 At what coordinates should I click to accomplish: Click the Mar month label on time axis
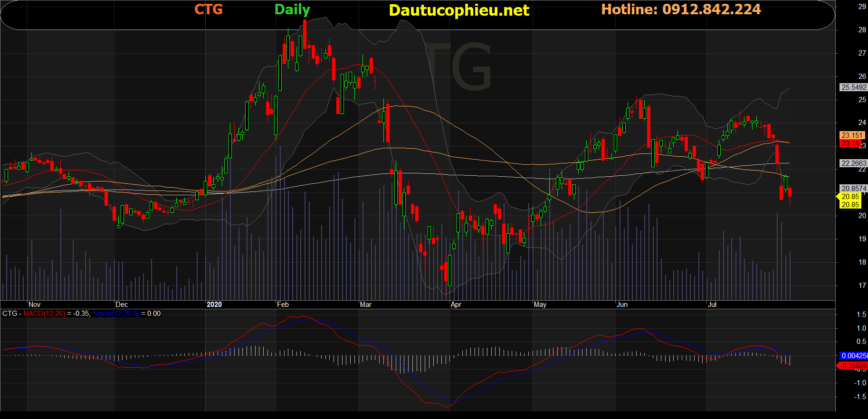point(366,305)
